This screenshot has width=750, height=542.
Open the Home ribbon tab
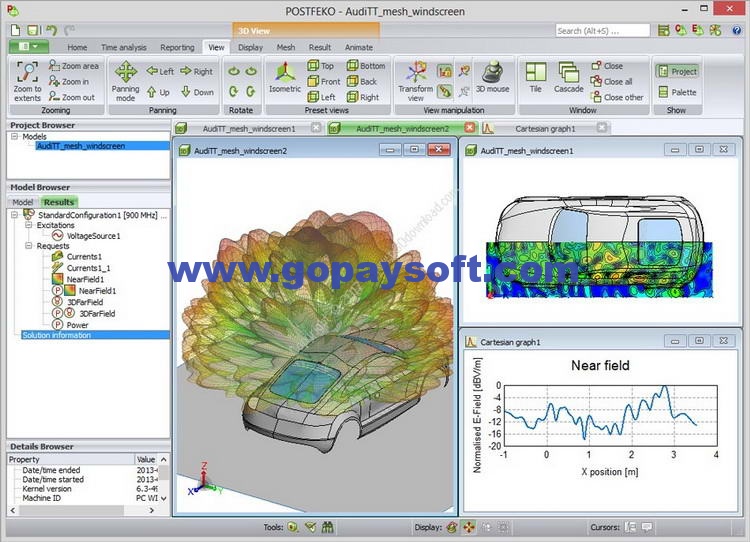77,47
